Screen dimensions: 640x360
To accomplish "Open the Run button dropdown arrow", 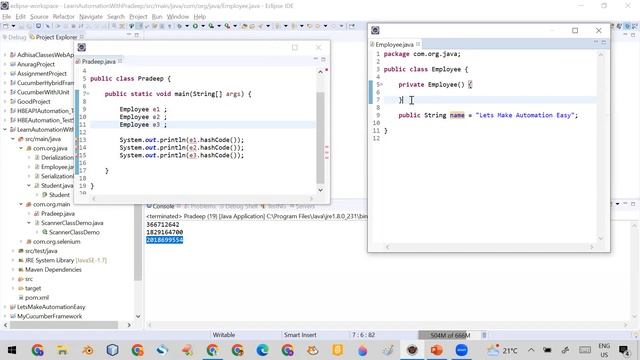I will coord(203,26).
